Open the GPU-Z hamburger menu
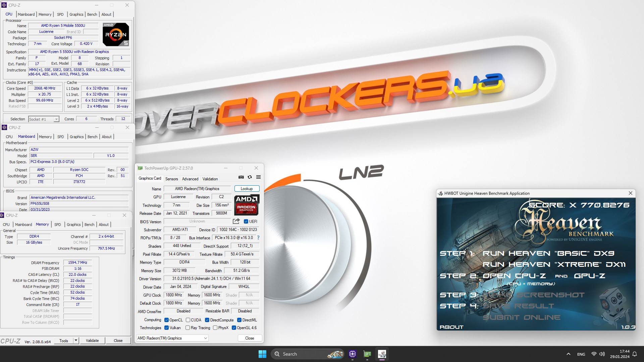The image size is (644, 362). click(x=258, y=177)
